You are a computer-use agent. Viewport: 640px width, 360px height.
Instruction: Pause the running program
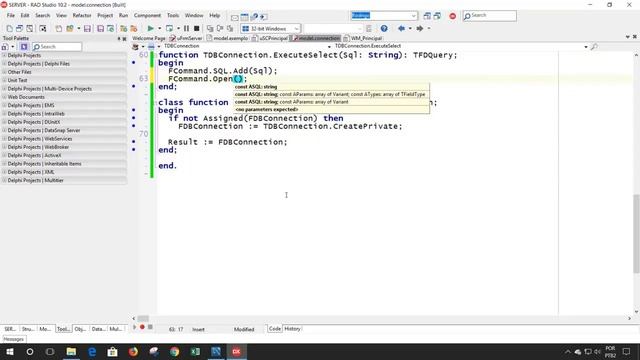coord(186,29)
